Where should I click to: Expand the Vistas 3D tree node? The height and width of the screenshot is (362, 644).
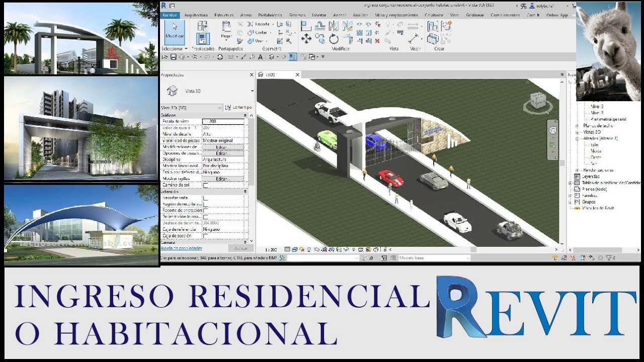(577, 132)
